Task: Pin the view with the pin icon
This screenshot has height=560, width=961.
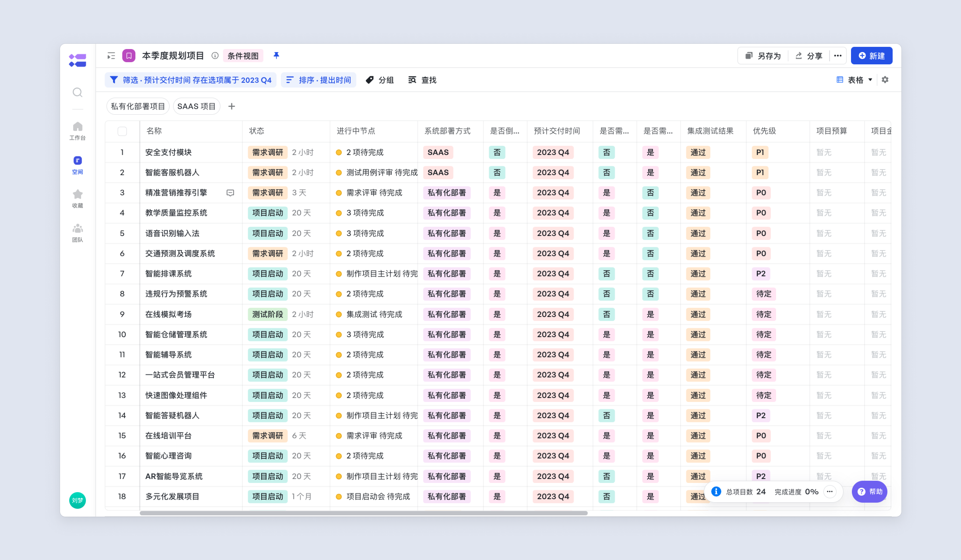Action: [x=277, y=56]
